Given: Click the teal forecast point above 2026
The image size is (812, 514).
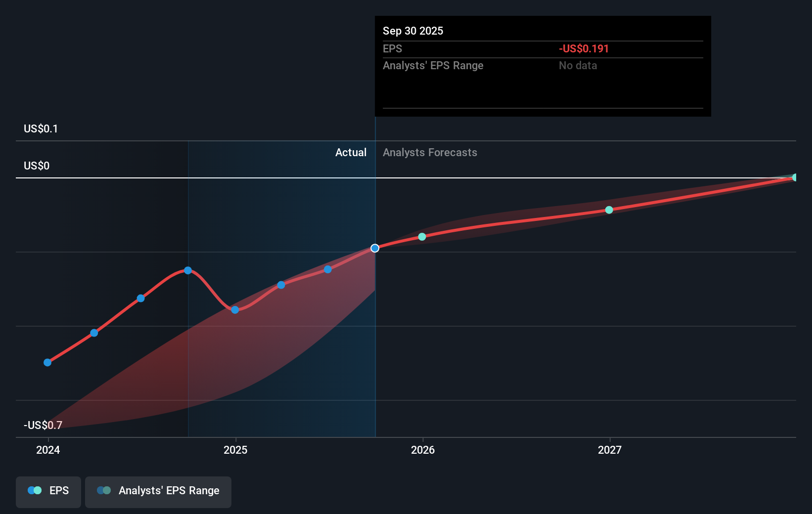Looking at the screenshot, I should coord(422,237).
